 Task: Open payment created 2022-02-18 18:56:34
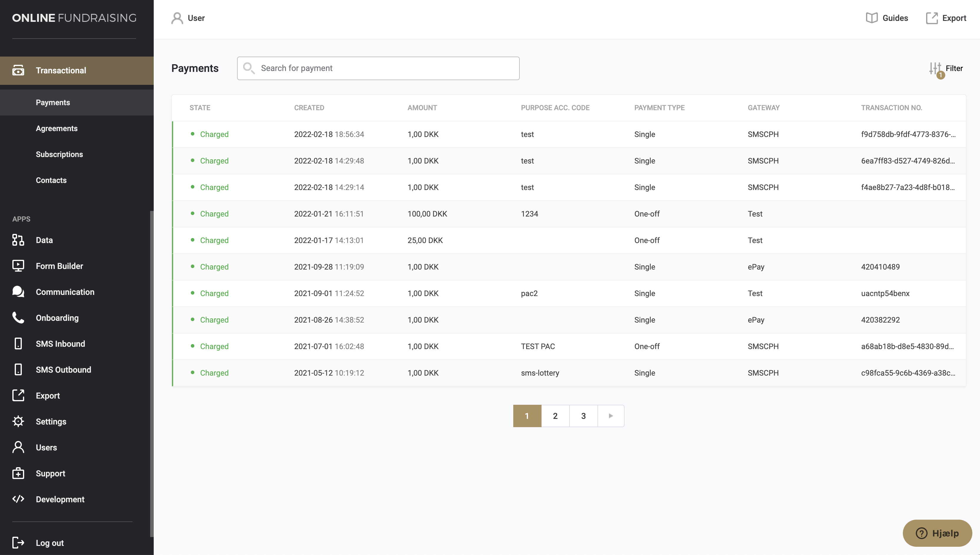point(569,134)
